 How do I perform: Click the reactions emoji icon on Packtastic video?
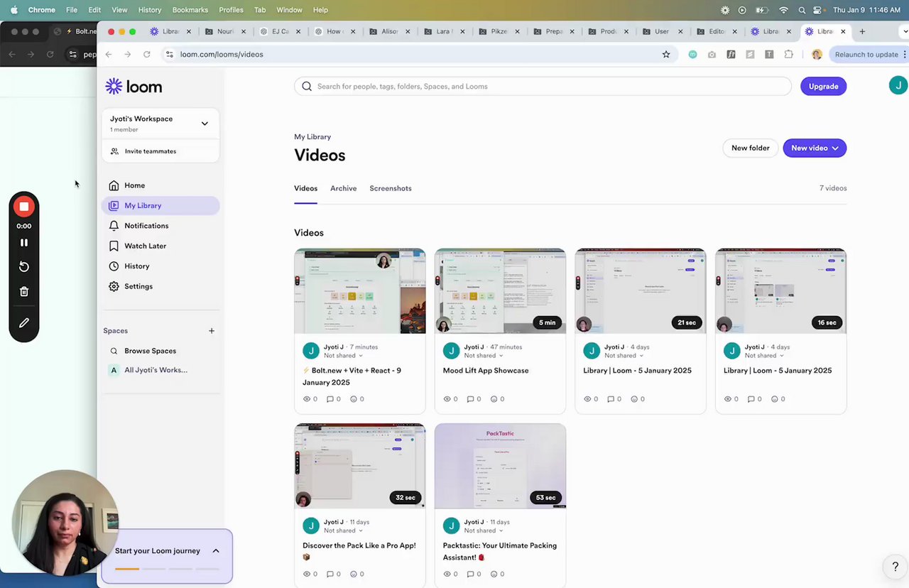(494, 574)
